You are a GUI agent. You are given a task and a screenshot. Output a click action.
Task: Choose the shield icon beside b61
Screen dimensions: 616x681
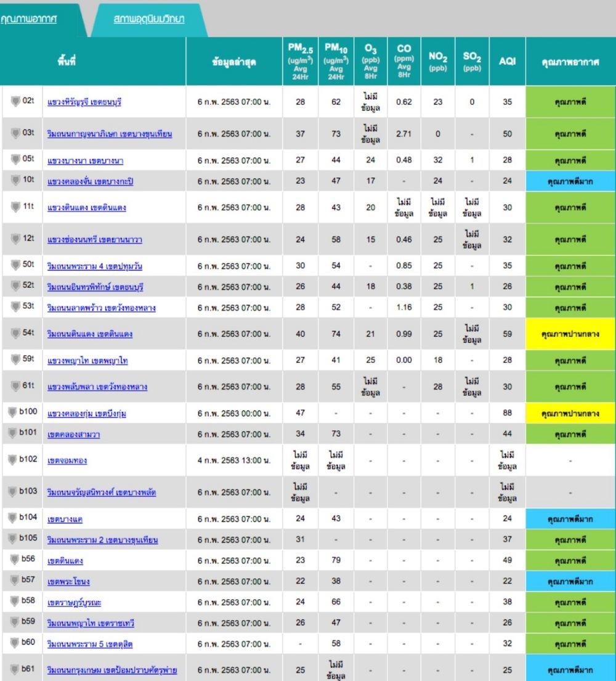click(x=15, y=669)
